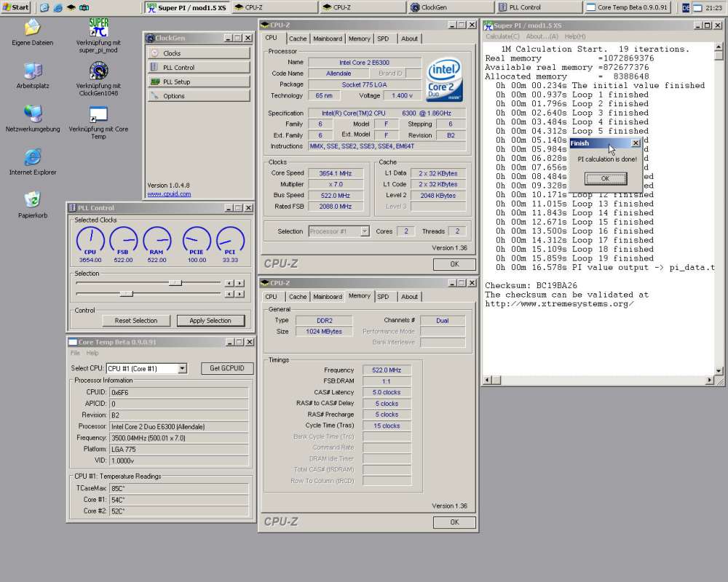The image size is (728, 582).
Task: Expand the Select CPU dropdown in Core Temp
Action: tap(182, 369)
